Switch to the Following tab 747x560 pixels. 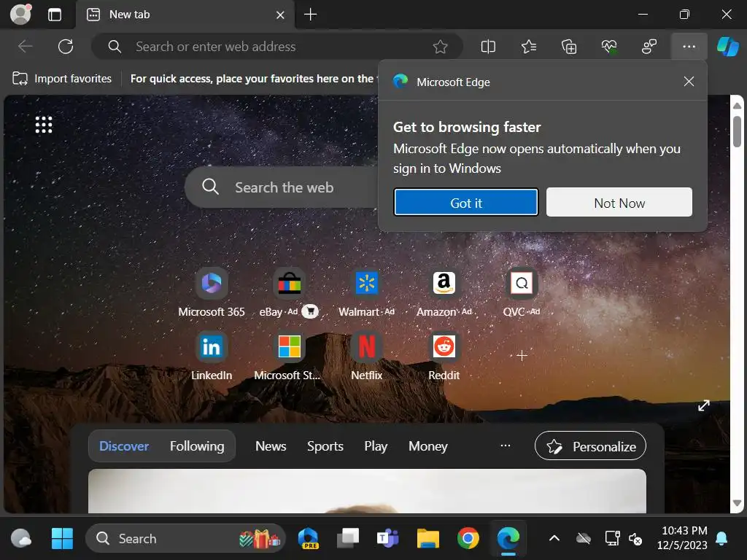tap(197, 446)
